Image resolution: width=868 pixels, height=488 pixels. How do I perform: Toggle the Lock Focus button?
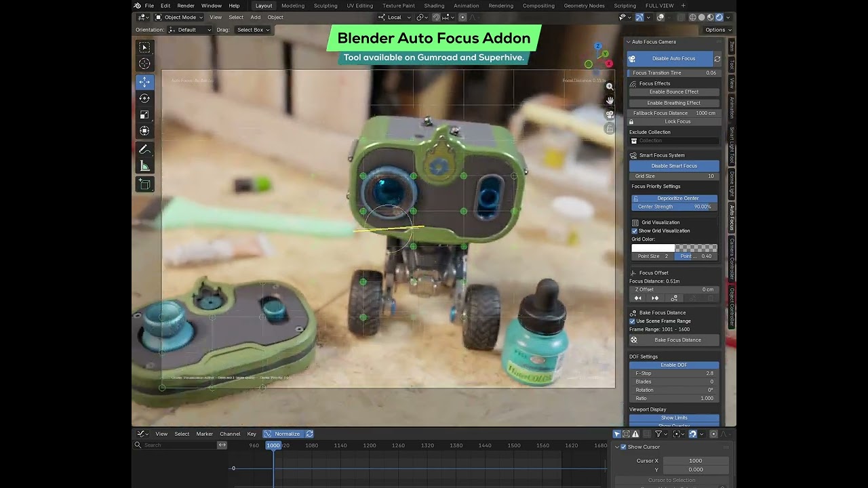(x=674, y=122)
